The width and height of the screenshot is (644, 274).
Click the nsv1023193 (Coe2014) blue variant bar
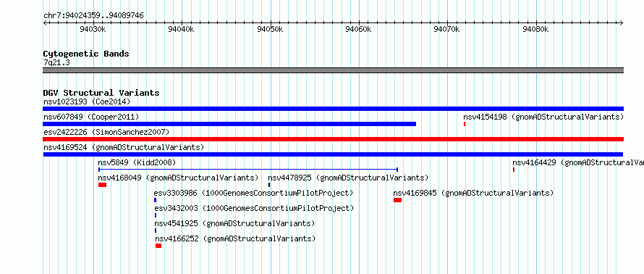click(x=333, y=109)
